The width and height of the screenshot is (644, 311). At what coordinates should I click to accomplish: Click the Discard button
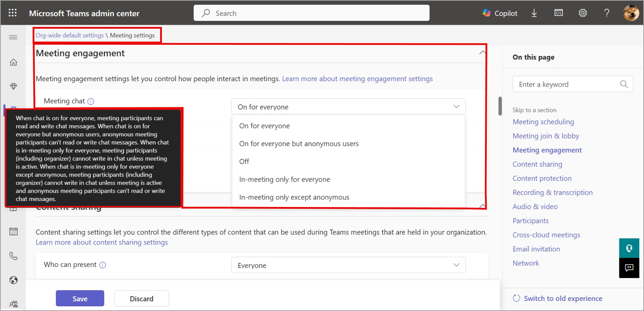[141, 298]
